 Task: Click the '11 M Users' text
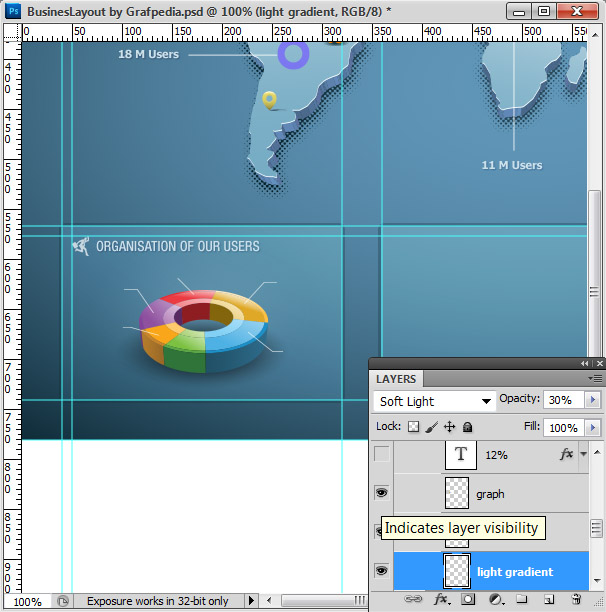pos(512,165)
